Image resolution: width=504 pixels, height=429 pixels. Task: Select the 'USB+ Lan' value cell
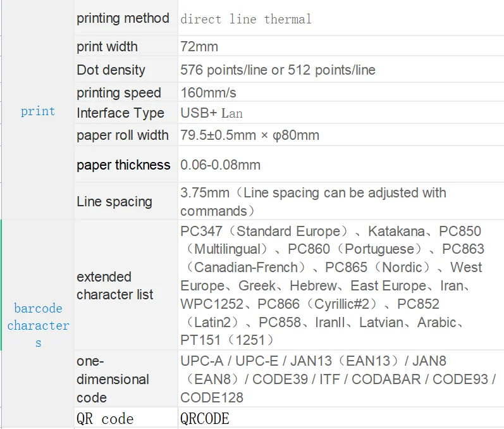tap(212, 113)
